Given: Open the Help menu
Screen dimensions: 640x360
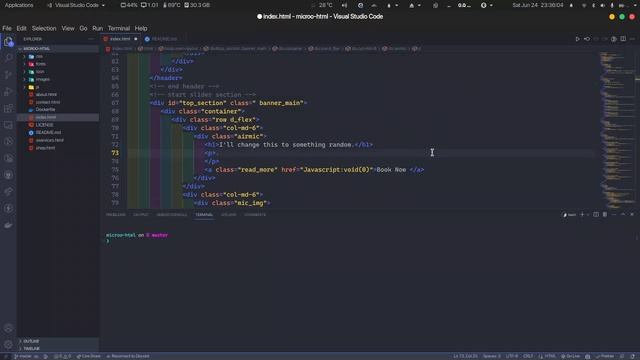Looking at the screenshot, I should coord(141,28).
